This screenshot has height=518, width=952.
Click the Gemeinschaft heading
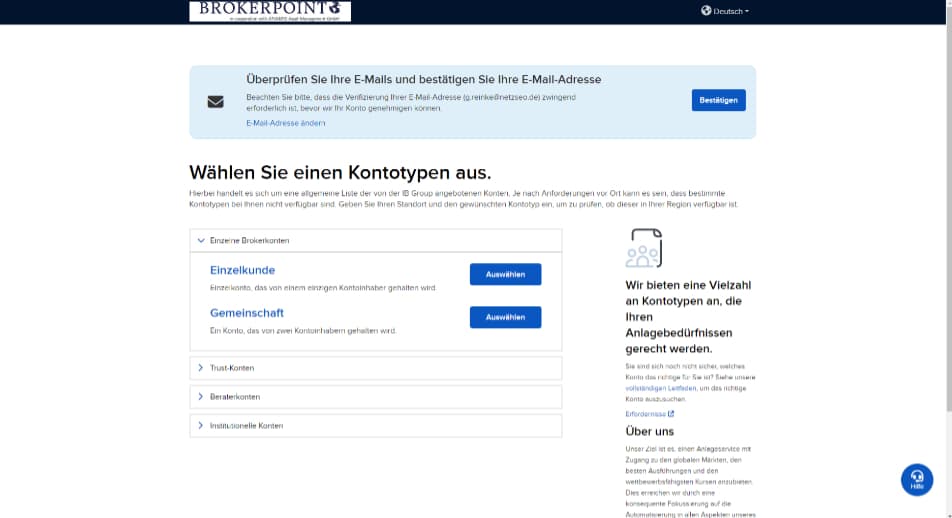click(246, 313)
